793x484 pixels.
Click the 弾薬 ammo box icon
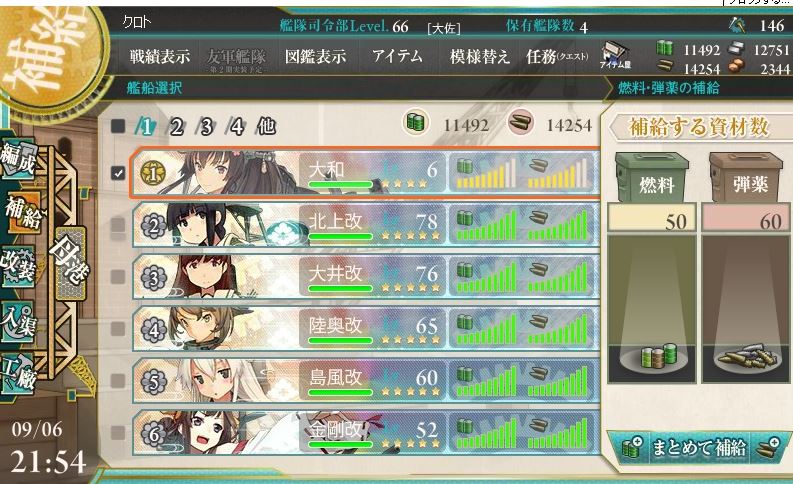[x=746, y=178]
